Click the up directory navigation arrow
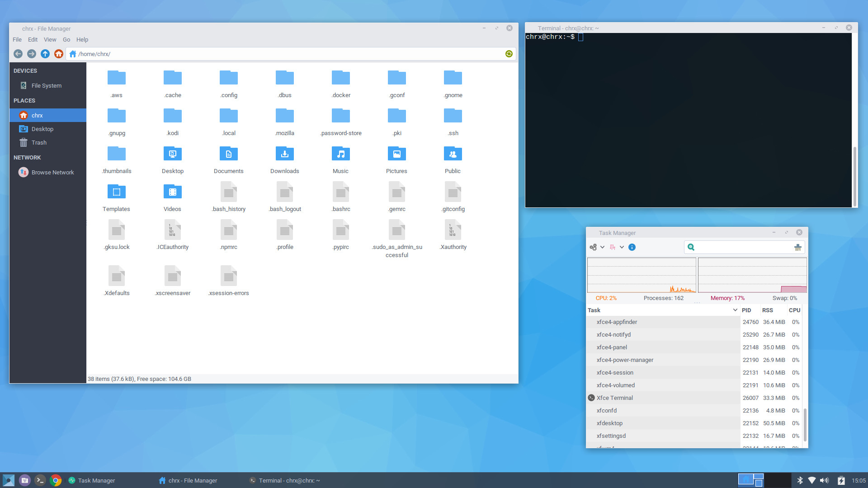868x488 pixels. click(45, 54)
